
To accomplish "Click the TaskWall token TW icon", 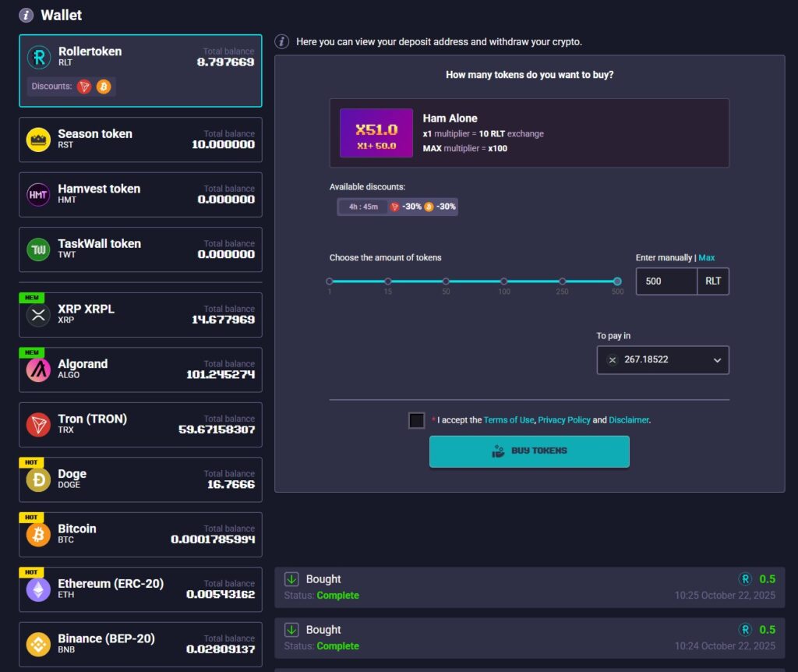I will (38, 249).
